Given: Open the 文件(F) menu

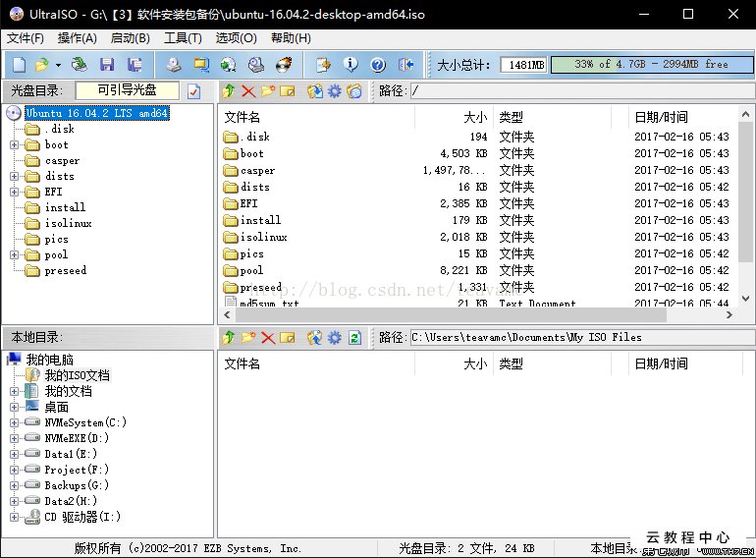Looking at the screenshot, I should (x=26, y=38).
